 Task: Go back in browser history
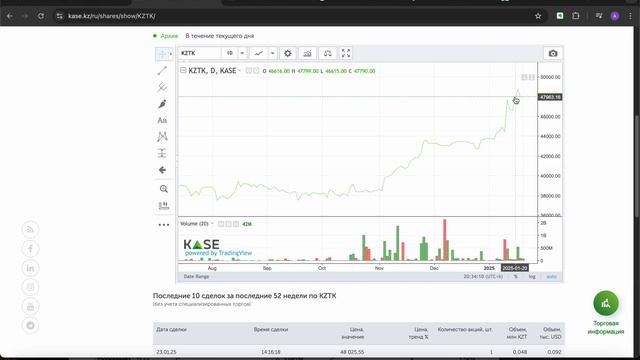click(9, 16)
